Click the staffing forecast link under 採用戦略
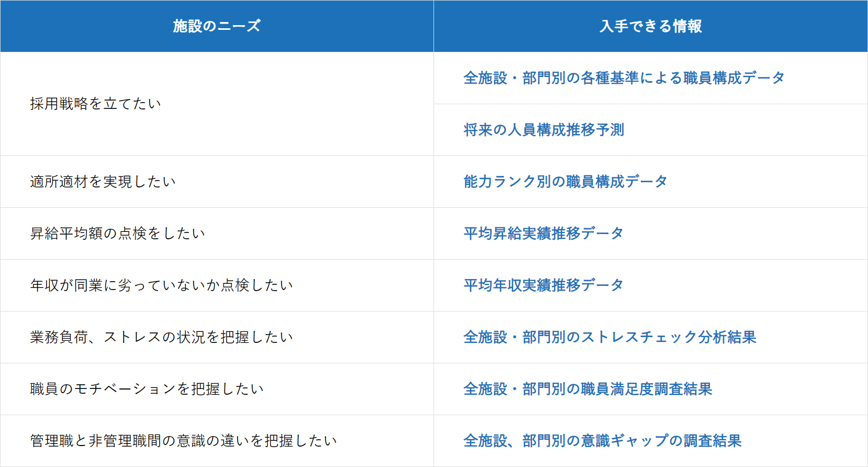Viewport: 868px width, 467px height. point(543,130)
